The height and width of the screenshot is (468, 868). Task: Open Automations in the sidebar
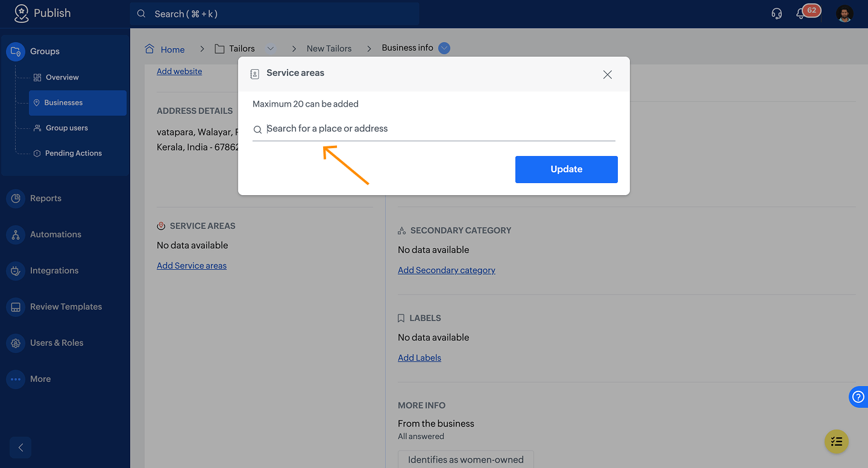tap(55, 234)
